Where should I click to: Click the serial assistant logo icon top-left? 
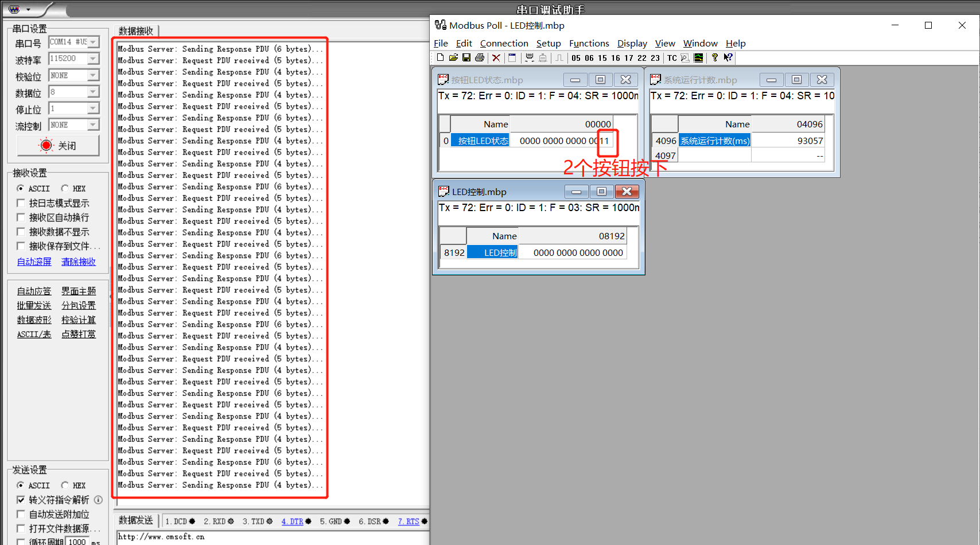[x=14, y=9]
